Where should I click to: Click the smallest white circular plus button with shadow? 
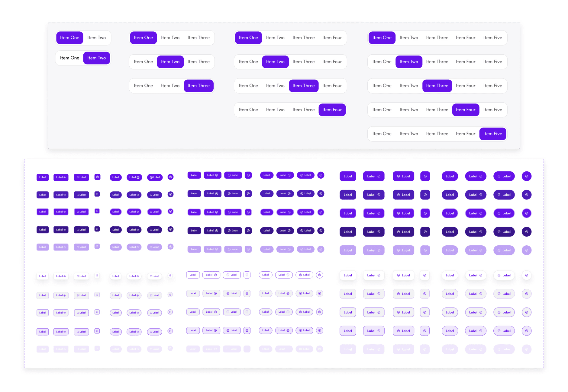170,276
